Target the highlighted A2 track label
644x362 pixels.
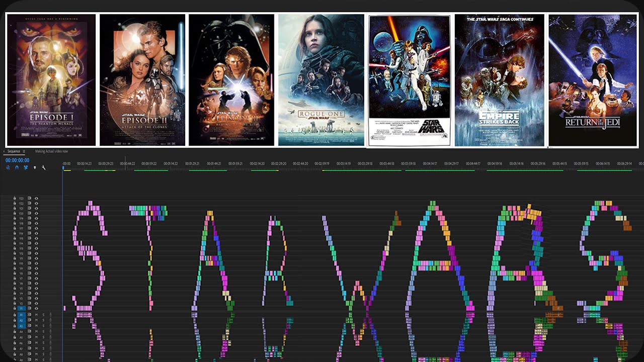21,320
